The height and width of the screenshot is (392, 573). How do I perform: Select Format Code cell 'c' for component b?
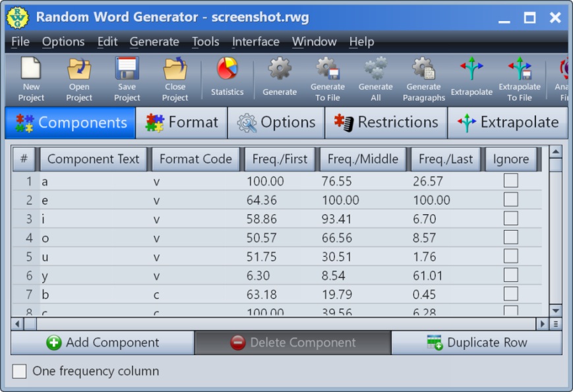(156, 294)
